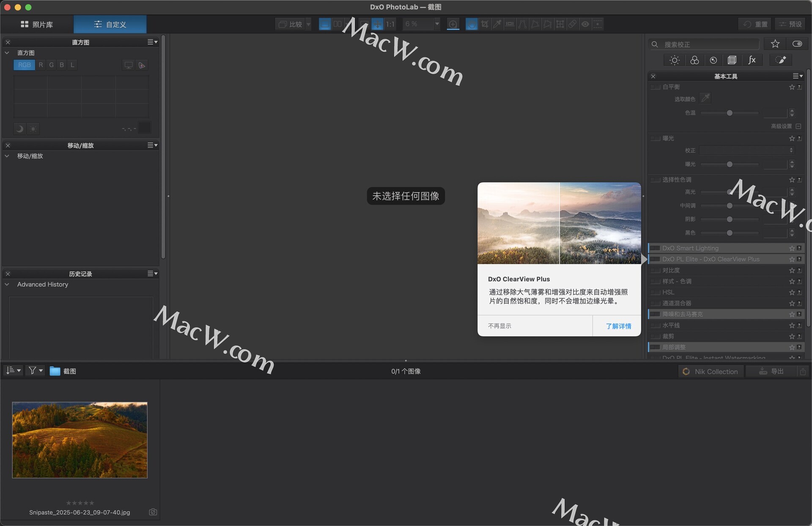Image resolution: width=812 pixels, height=526 pixels.
Task: Click 了解详情 in the ClearView Plus popup
Action: [x=618, y=326]
